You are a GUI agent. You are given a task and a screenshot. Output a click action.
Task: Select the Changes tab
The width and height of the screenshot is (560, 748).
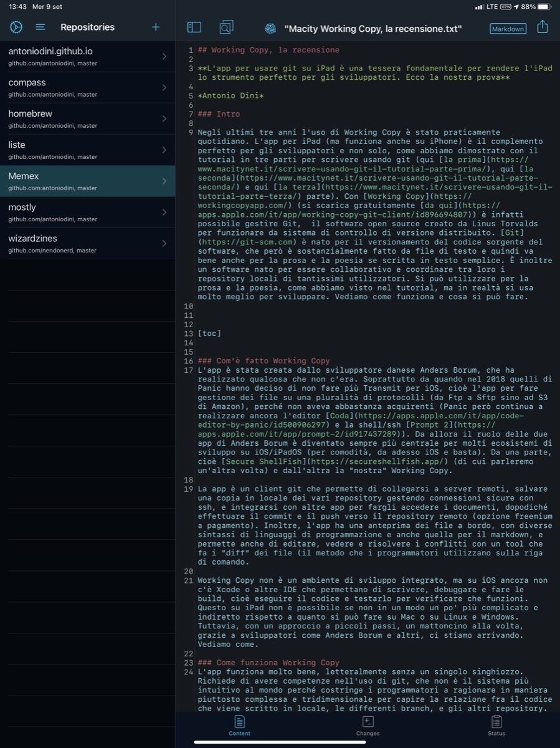[x=368, y=726]
